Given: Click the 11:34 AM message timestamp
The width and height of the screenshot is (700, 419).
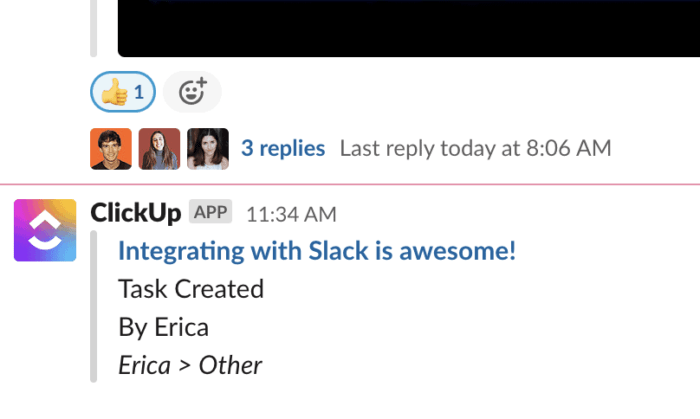Looking at the screenshot, I should (x=291, y=213).
